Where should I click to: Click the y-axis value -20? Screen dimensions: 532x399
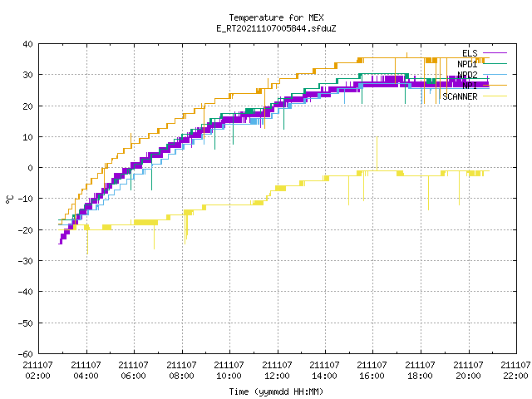tap(26, 230)
